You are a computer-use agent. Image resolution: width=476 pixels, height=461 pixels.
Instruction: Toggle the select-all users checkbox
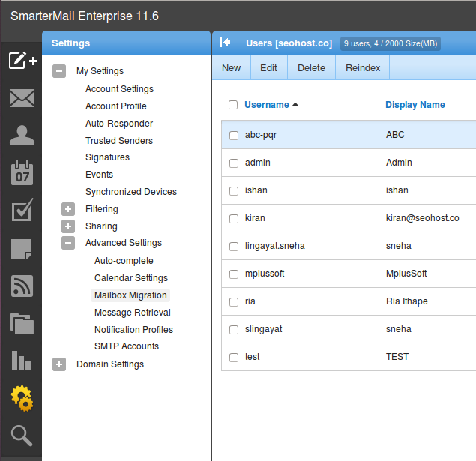pyautogui.click(x=233, y=105)
